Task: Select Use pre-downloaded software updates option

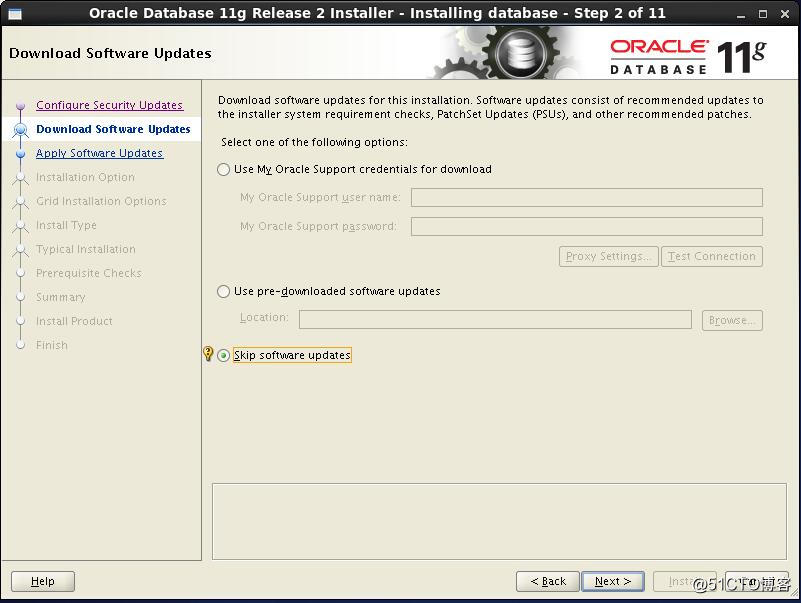Action: [223, 291]
